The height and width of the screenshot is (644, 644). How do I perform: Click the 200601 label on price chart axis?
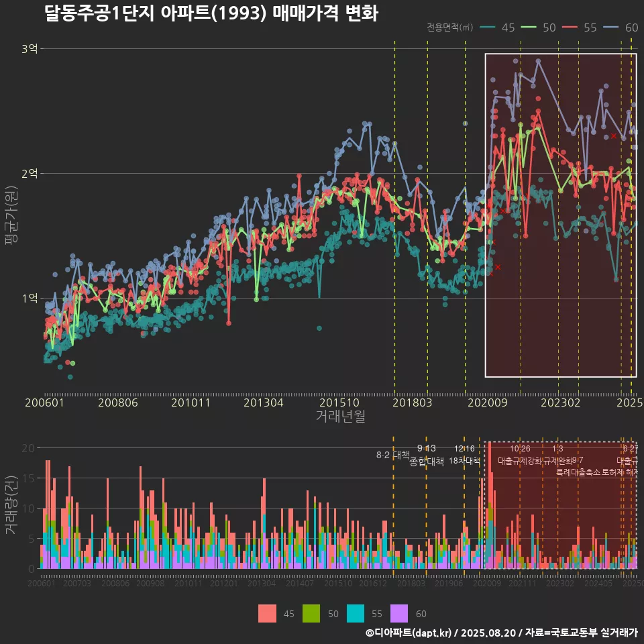(44, 402)
